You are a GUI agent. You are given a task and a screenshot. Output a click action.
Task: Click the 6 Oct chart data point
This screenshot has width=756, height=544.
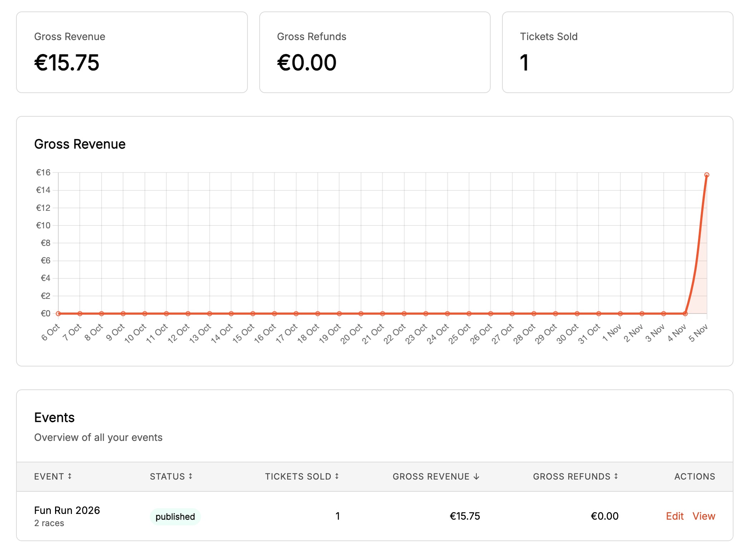[58, 314]
